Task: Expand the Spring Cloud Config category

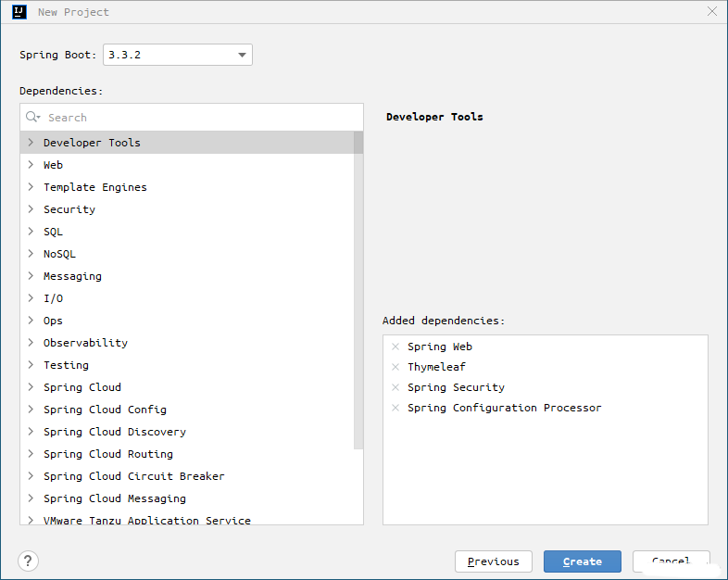Action: tap(31, 410)
